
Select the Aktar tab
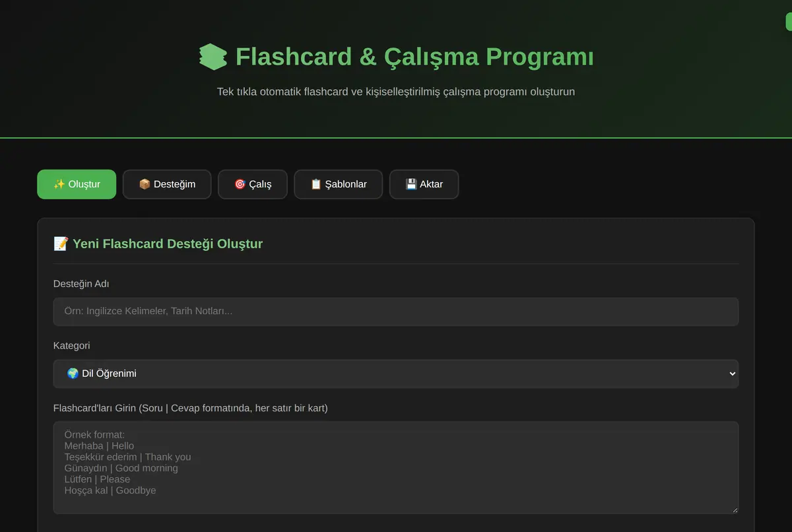(424, 184)
